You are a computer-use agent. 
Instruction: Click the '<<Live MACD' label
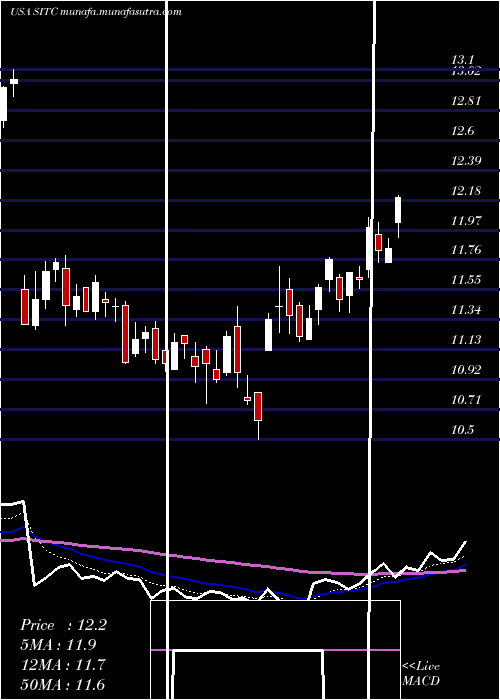click(421, 673)
